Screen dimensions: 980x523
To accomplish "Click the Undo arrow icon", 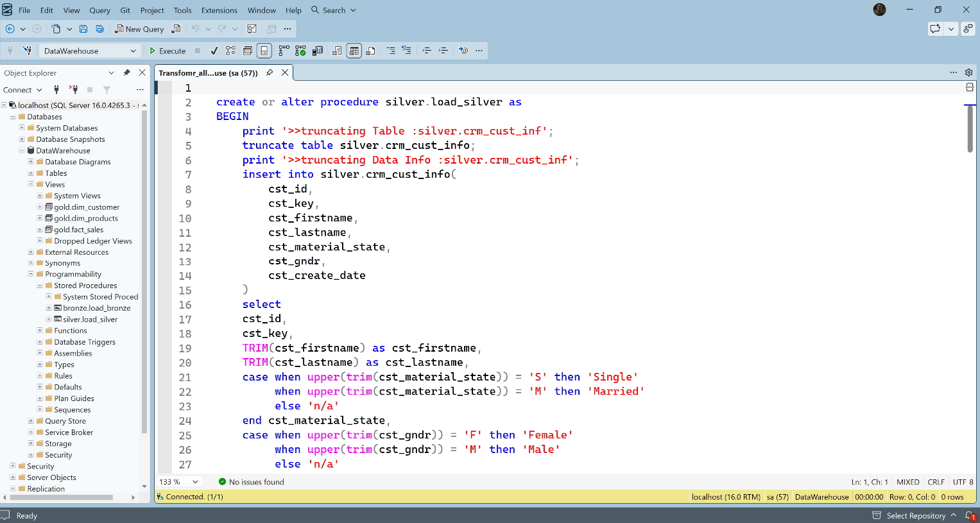I will (195, 29).
